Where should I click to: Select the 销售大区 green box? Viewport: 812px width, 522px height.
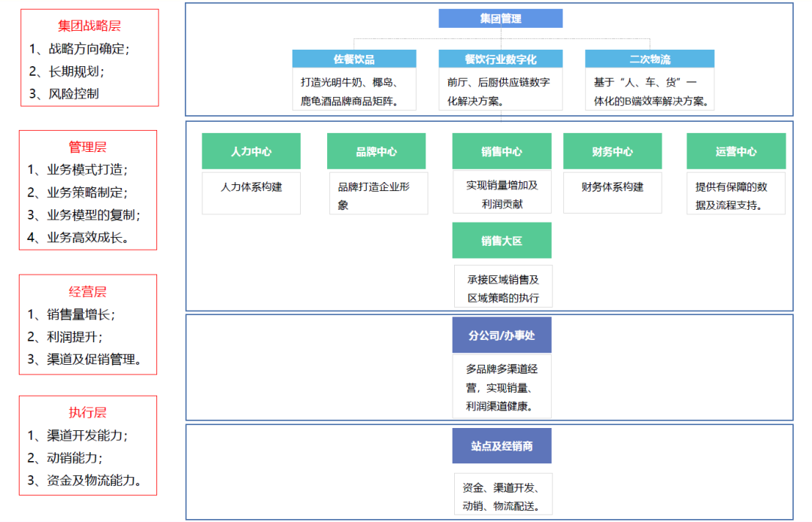501,240
